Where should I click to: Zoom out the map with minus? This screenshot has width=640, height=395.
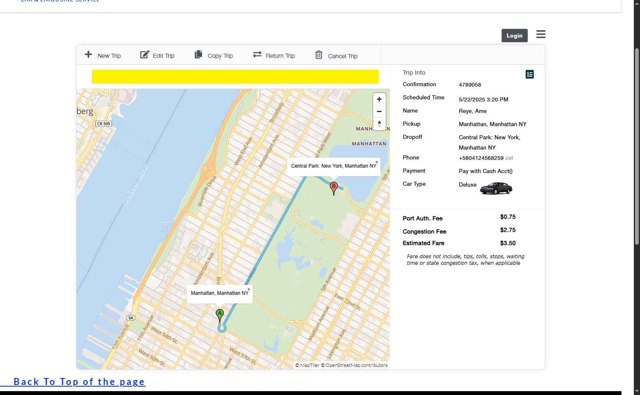coord(379,111)
